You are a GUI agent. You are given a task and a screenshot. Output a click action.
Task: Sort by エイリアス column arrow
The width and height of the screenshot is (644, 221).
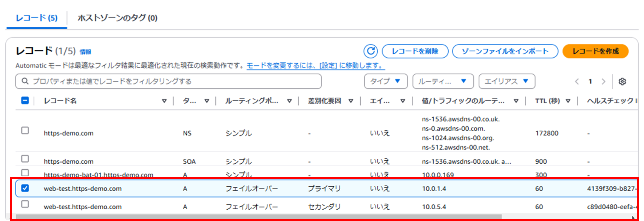[x=403, y=101]
